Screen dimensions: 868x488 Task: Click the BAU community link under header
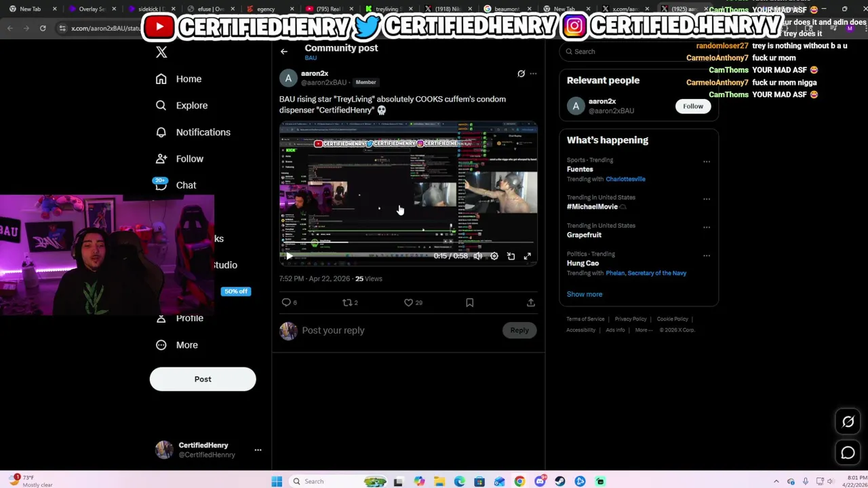tap(311, 58)
